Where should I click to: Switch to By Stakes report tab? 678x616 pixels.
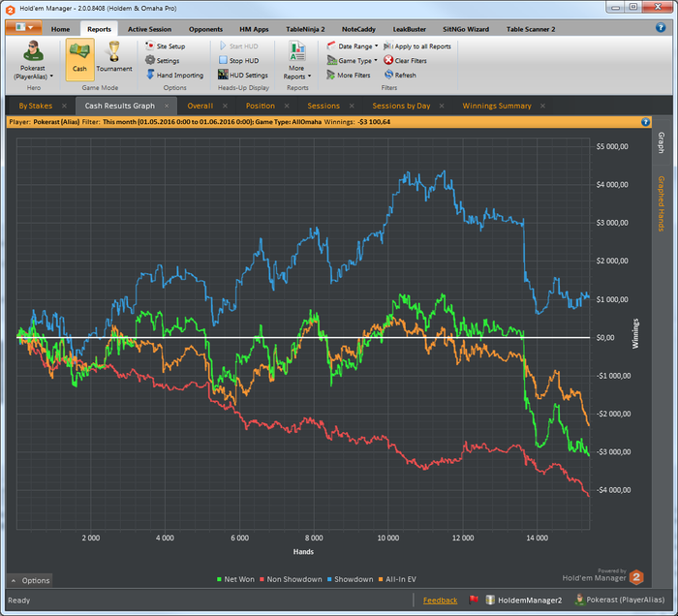pos(36,106)
